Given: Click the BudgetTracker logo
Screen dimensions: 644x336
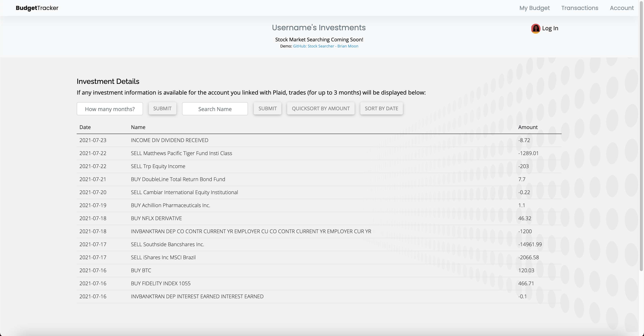Looking at the screenshot, I should coord(37,8).
